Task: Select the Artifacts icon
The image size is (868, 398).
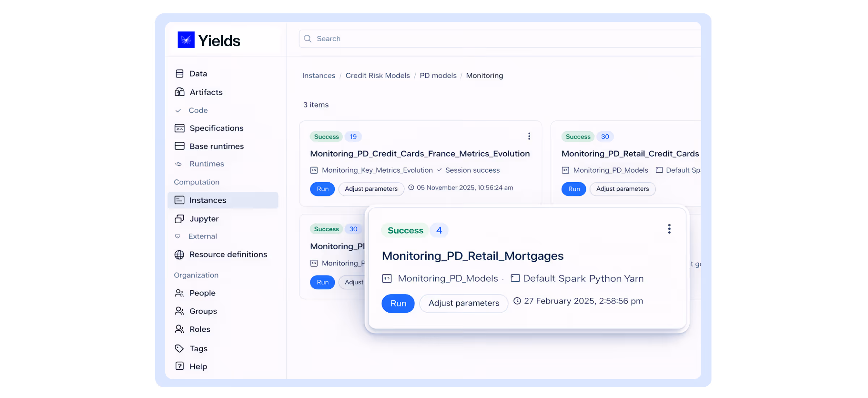Action: pos(180,92)
